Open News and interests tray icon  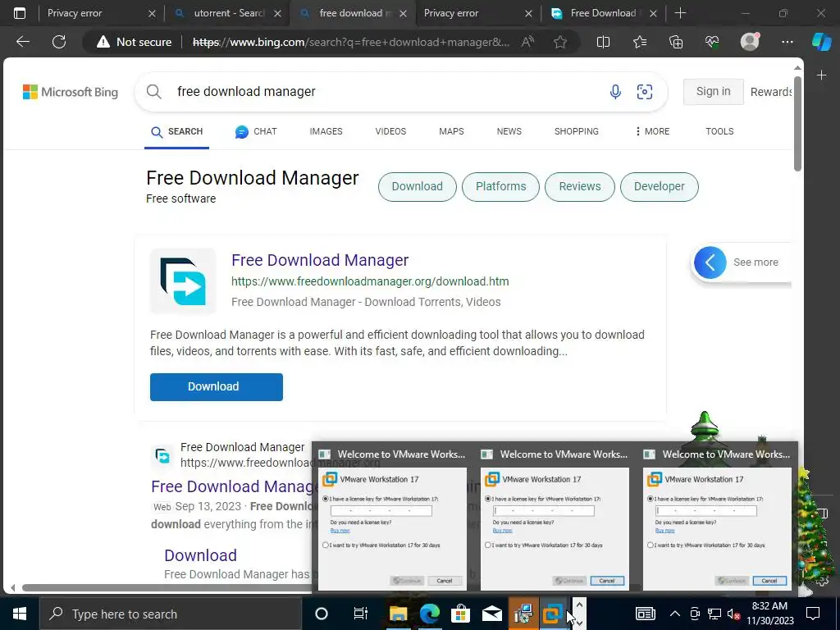point(645,614)
